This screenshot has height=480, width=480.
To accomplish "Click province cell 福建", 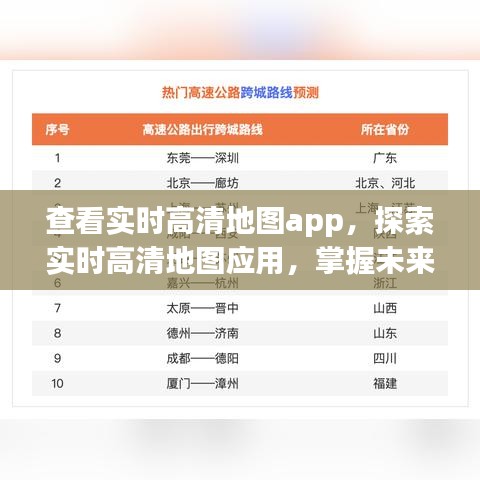I will pyautogui.click(x=385, y=383).
